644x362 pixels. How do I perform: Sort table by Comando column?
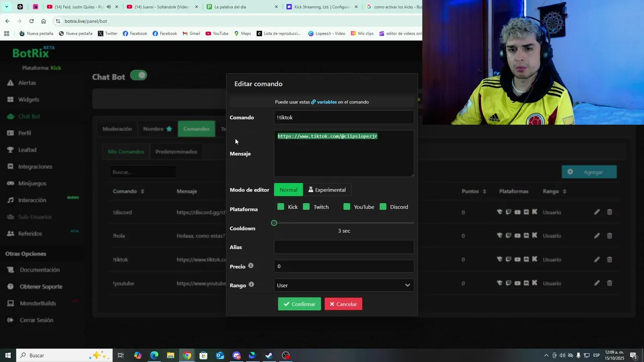coord(128,191)
